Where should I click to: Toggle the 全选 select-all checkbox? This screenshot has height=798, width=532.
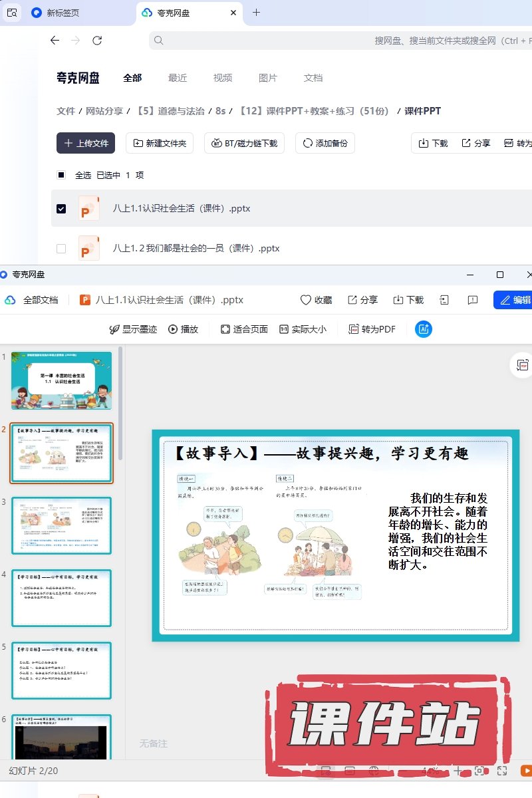coord(61,175)
